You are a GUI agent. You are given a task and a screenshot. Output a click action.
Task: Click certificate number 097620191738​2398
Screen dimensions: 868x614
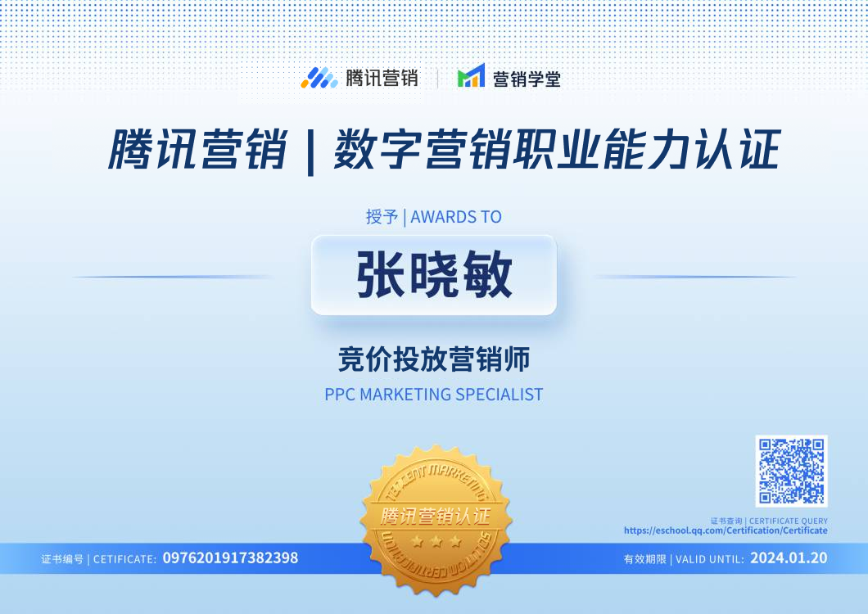[230, 558]
